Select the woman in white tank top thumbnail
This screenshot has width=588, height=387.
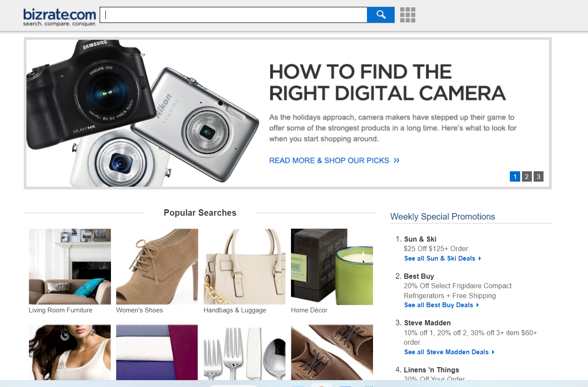[70, 352]
